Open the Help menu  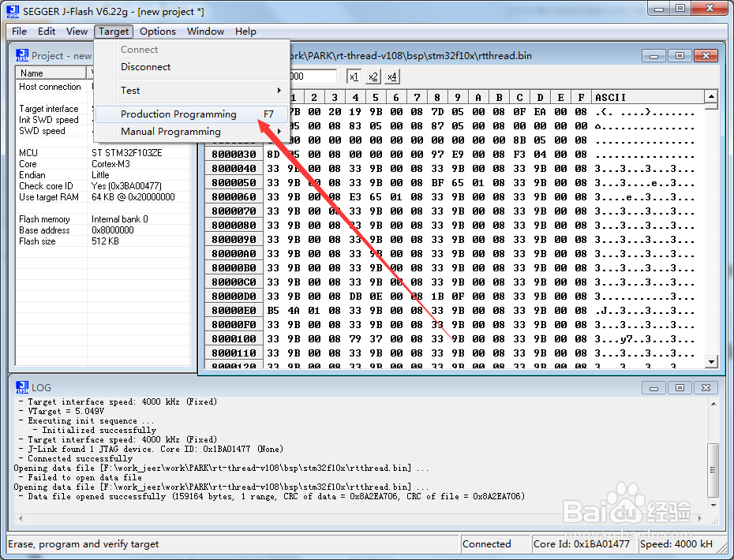(x=245, y=32)
